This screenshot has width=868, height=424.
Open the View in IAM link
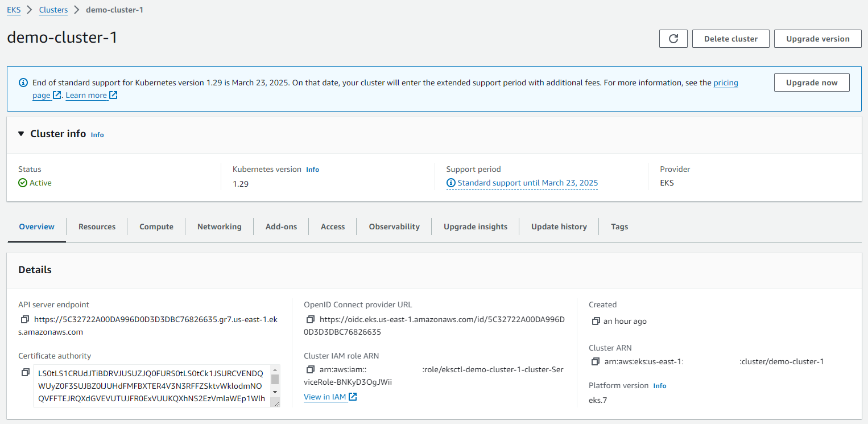[x=325, y=397]
